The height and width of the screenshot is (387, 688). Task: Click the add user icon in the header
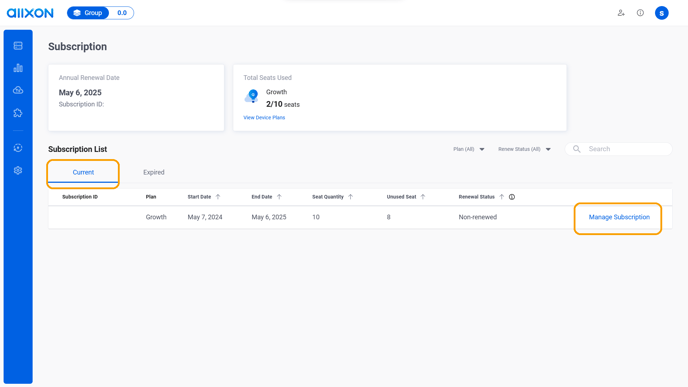tap(621, 13)
